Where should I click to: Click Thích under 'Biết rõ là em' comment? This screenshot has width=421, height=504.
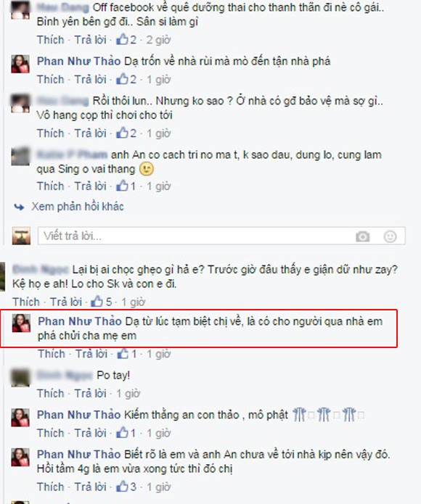click(51, 487)
